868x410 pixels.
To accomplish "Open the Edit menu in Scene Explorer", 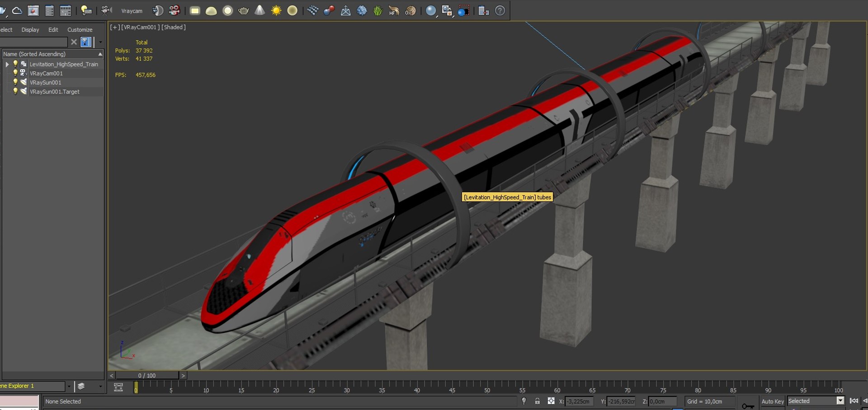I will click(x=53, y=30).
